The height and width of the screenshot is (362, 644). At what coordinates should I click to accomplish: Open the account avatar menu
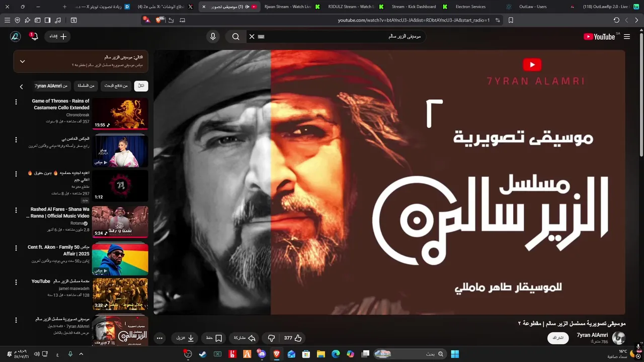point(15,37)
